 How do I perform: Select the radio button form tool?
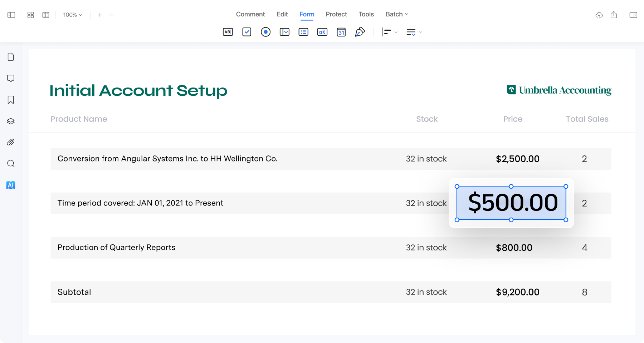point(265,32)
